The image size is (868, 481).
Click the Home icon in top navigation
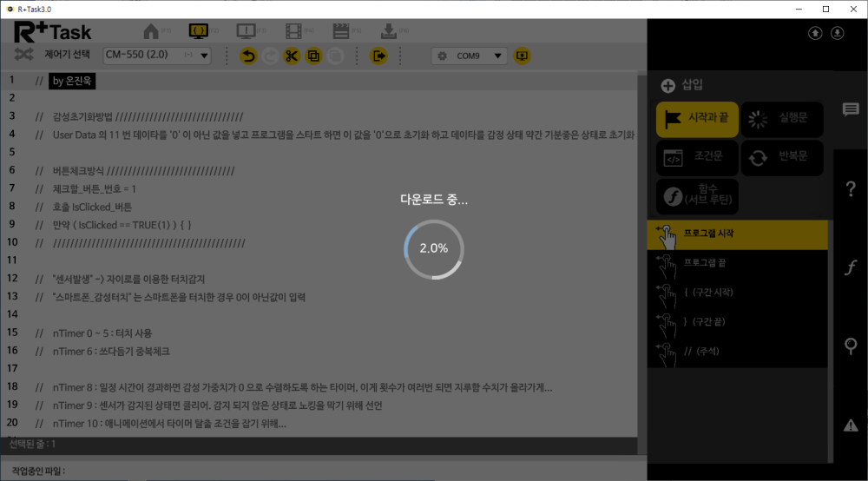click(152, 31)
